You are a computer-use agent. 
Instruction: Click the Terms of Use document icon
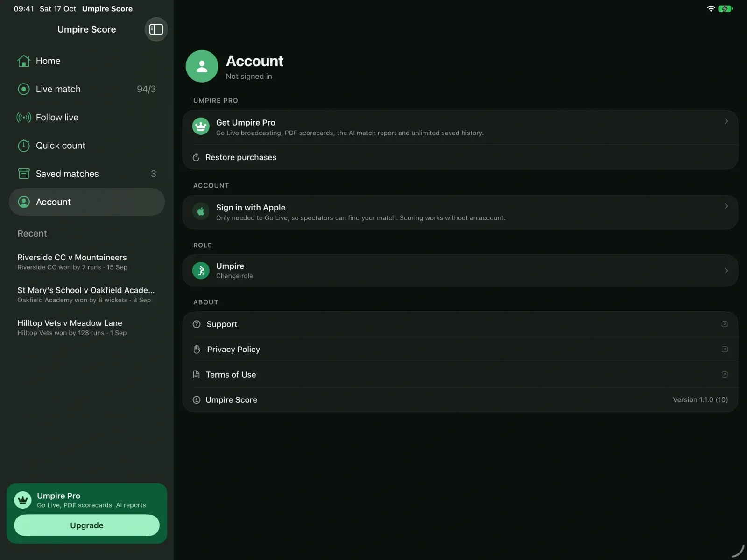pos(196,374)
